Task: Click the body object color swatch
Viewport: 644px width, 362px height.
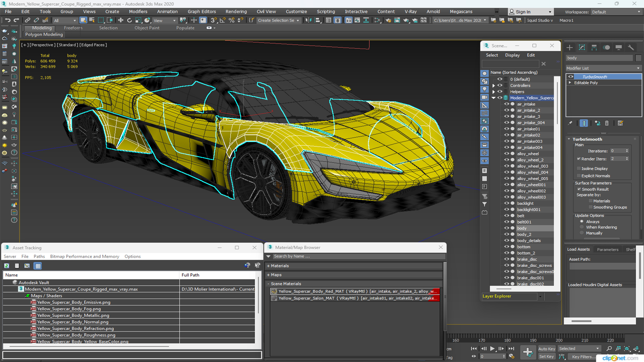Action: 638,58
